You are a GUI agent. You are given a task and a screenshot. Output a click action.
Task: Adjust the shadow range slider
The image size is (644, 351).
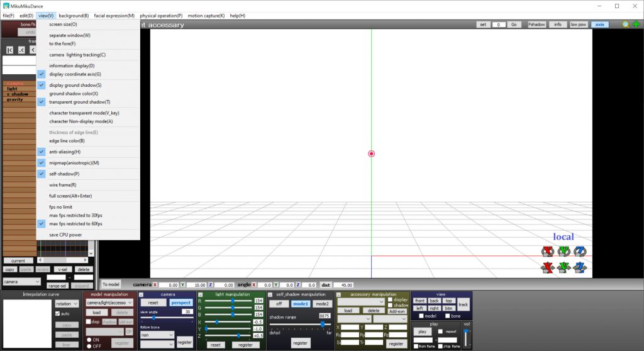point(300,325)
